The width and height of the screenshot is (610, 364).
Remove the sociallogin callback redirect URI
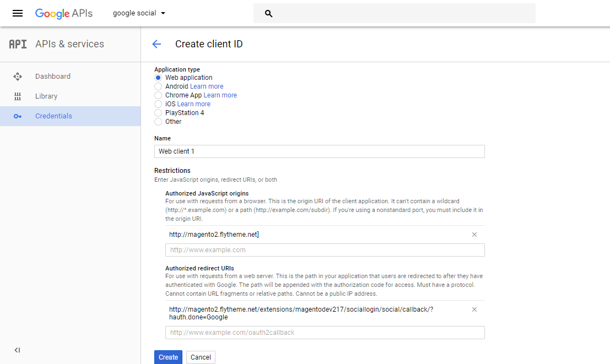474,309
